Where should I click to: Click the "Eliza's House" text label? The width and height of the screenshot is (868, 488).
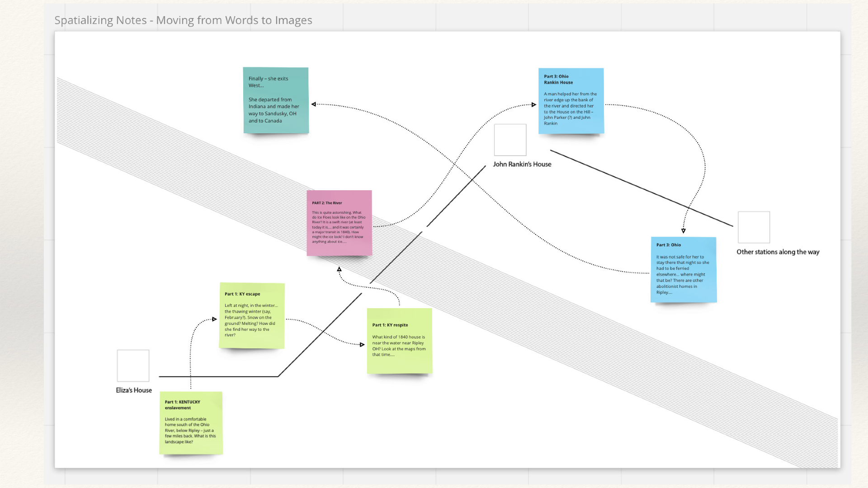(134, 390)
